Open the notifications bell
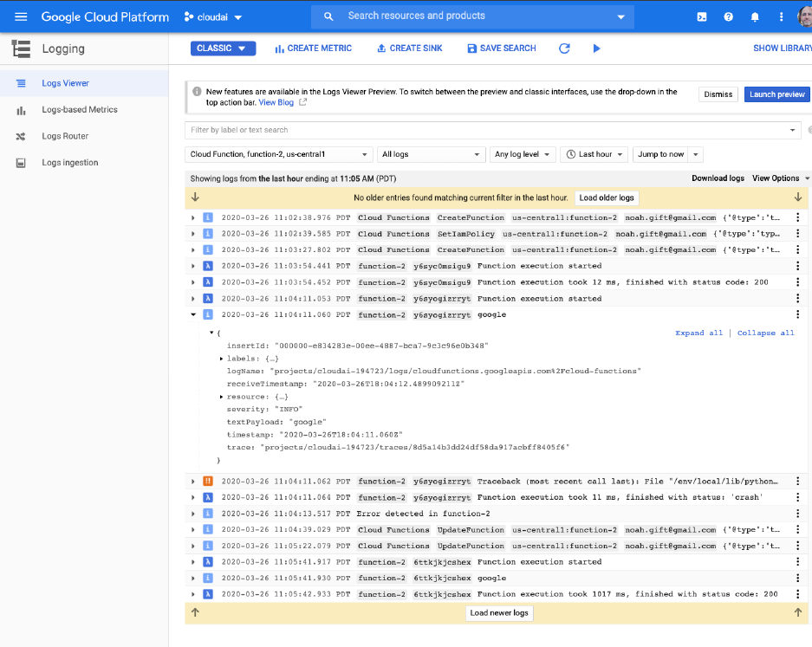Viewport: 812px width, 647px height. point(755,17)
